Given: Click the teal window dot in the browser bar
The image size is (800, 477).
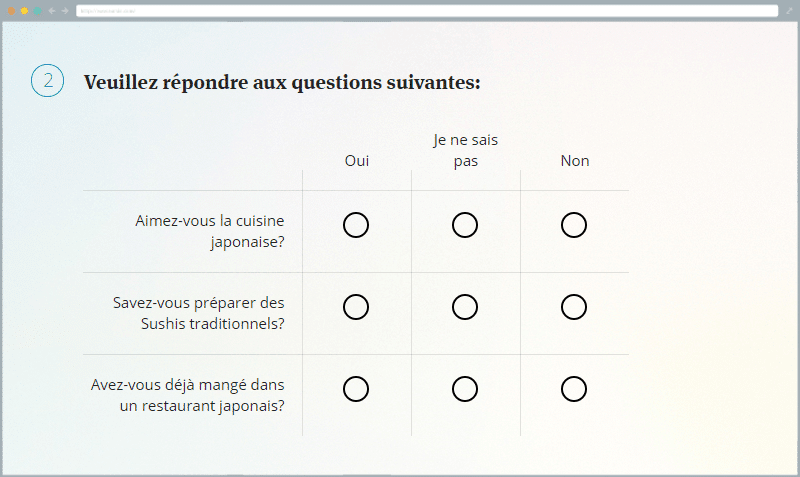Looking at the screenshot, I should pyautogui.click(x=37, y=10).
